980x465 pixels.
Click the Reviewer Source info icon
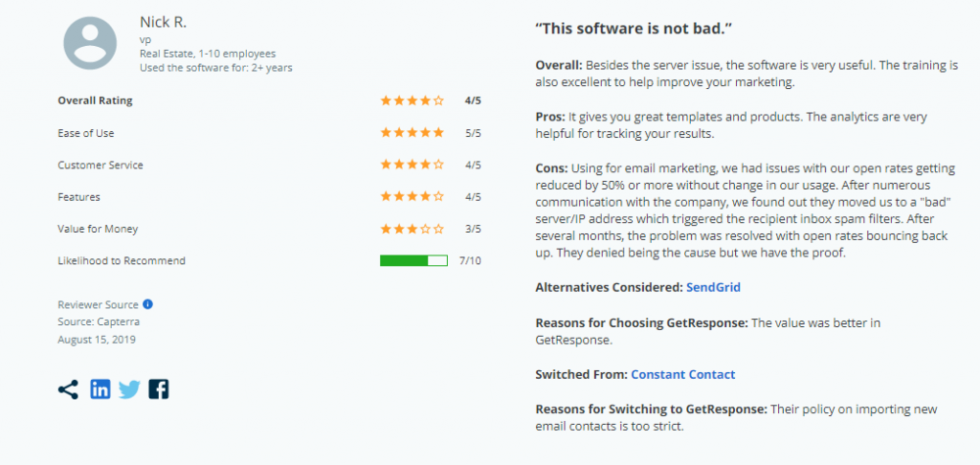click(148, 304)
